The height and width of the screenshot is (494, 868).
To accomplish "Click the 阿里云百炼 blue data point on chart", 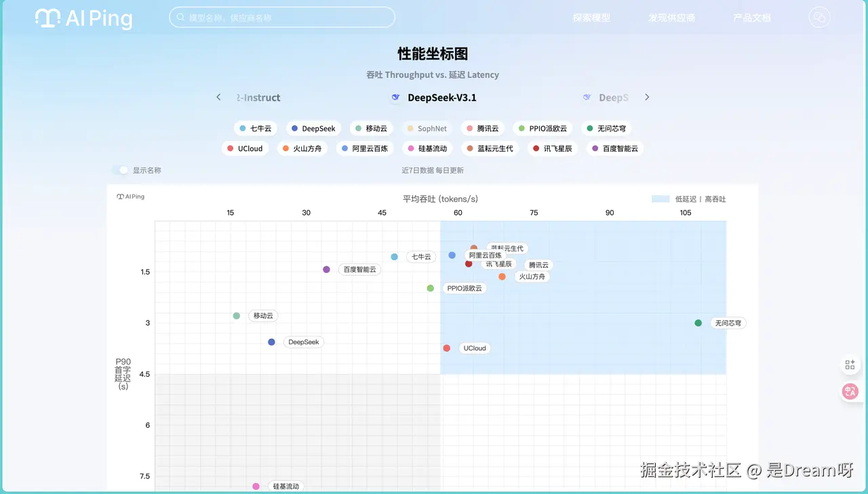I will point(452,255).
